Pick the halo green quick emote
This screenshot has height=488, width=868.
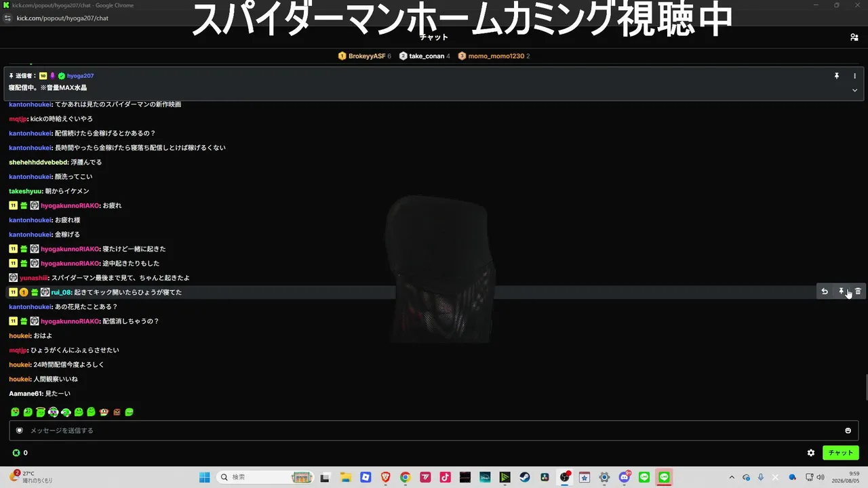pos(41,412)
